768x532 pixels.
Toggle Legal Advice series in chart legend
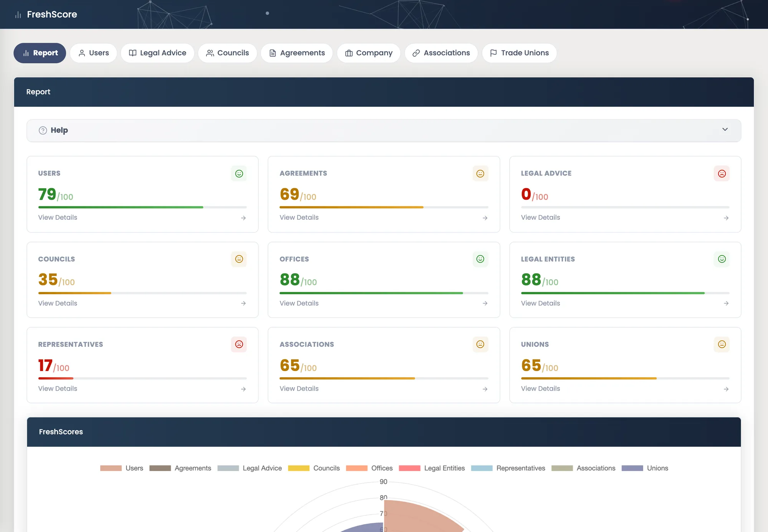coord(250,468)
